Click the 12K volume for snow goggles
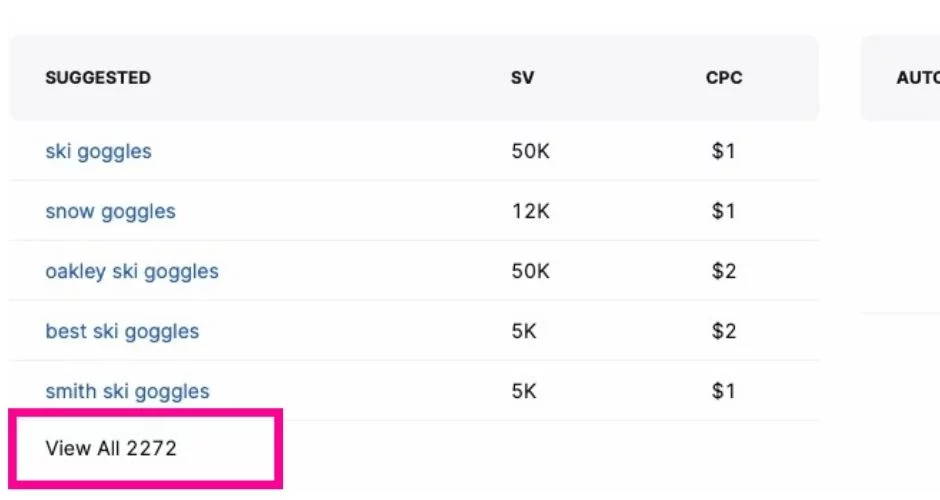This screenshot has height=500, width=940. (x=529, y=212)
